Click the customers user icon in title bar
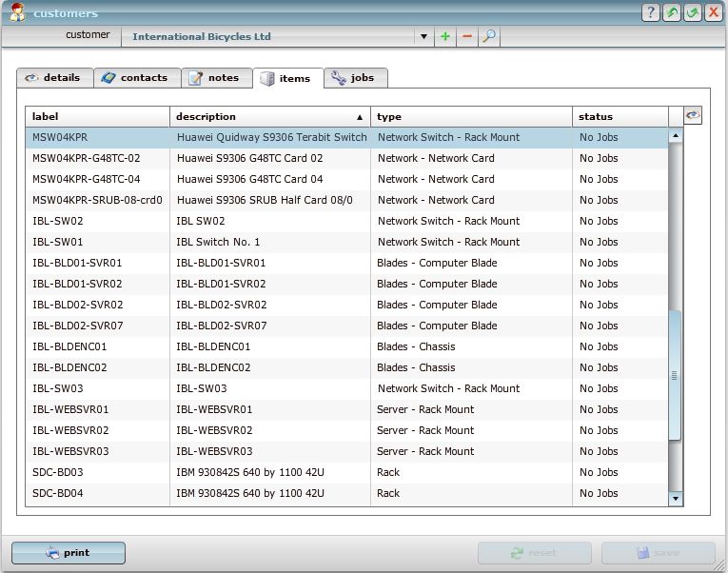 pos(17,12)
